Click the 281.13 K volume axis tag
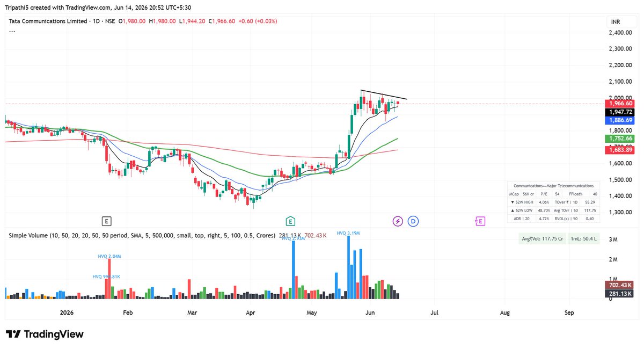644x349 pixels. 620,294
